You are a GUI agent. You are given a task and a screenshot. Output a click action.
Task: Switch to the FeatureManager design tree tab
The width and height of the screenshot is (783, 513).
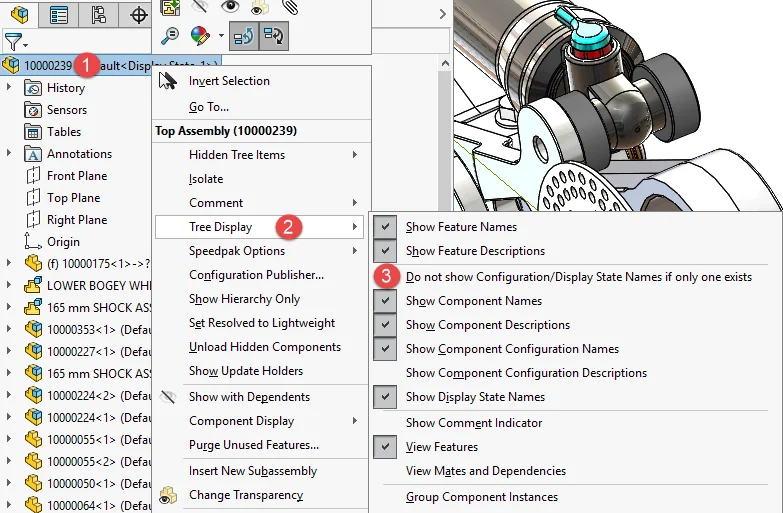pos(19,14)
